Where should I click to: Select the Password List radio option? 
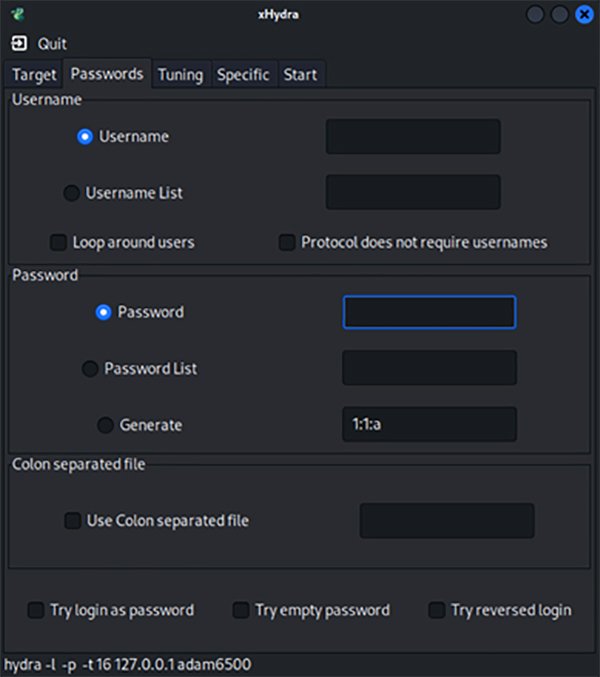(x=90, y=369)
